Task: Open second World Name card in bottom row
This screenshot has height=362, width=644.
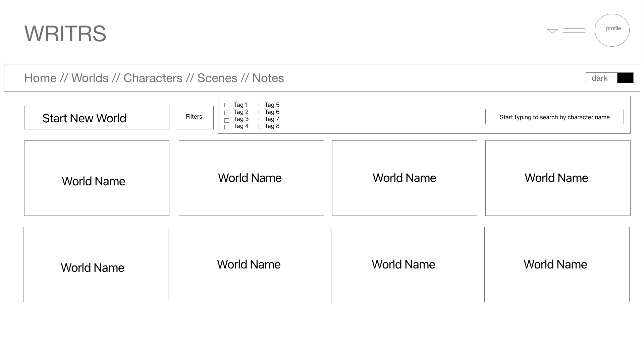Action: [x=250, y=264]
